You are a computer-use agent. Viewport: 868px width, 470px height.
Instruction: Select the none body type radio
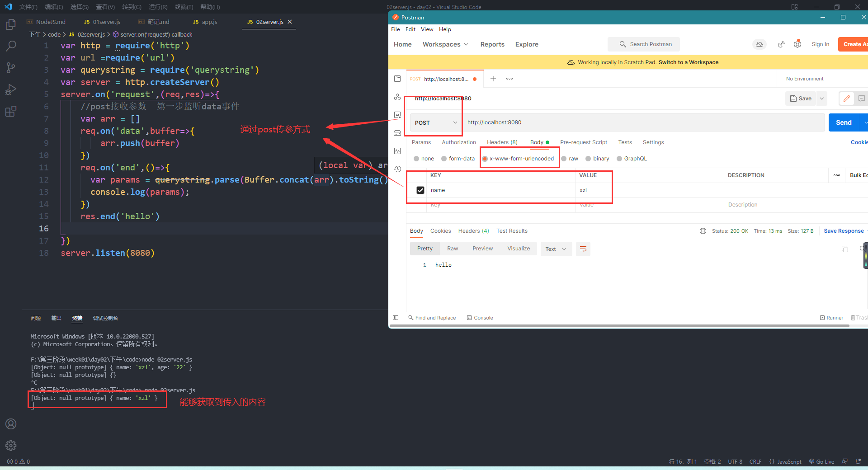(416, 159)
